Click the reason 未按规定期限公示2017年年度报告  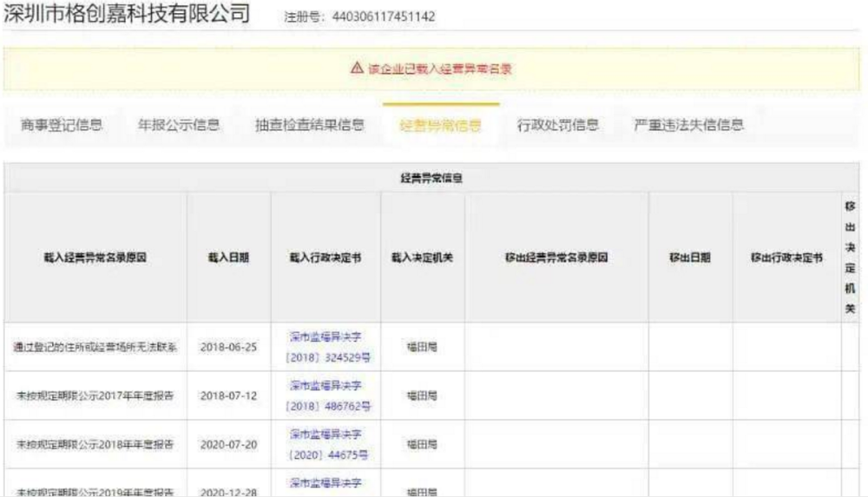[95, 396]
